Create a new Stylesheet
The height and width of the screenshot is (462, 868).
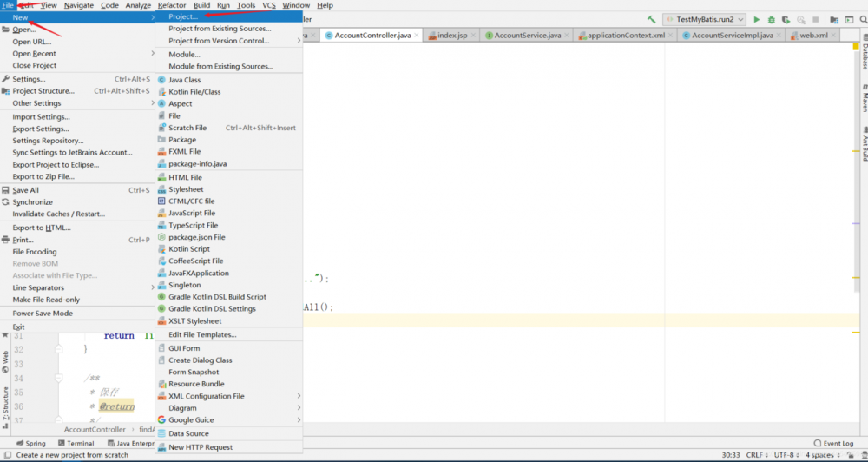[x=228, y=189]
